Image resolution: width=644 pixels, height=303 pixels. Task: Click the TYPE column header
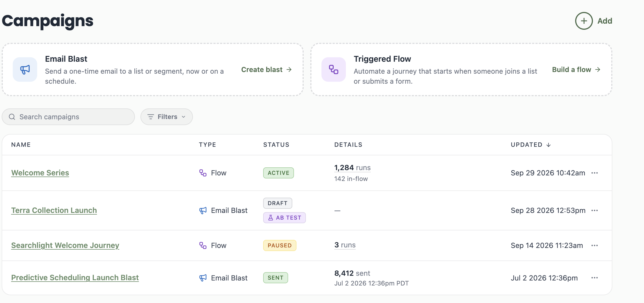207,145
